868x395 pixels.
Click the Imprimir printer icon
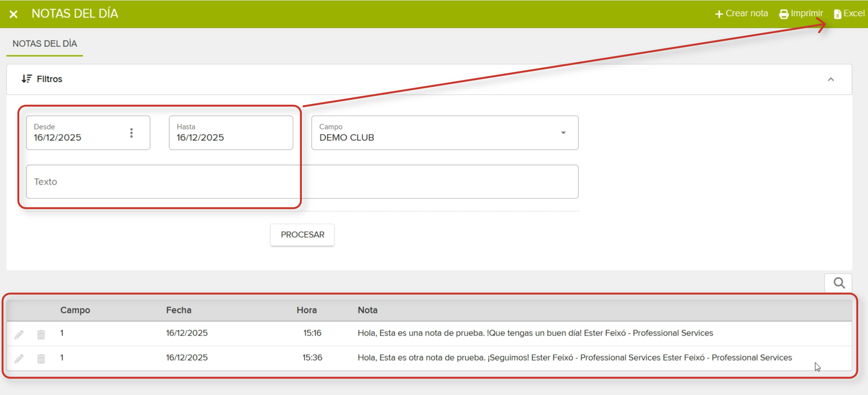[x=784, y=14]
